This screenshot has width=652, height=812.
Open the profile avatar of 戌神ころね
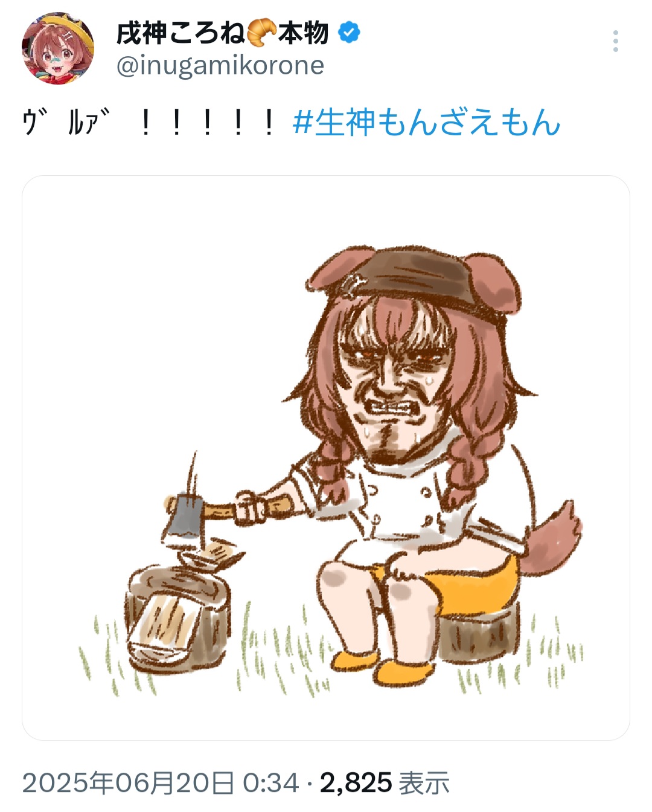(x=58, y=48)
